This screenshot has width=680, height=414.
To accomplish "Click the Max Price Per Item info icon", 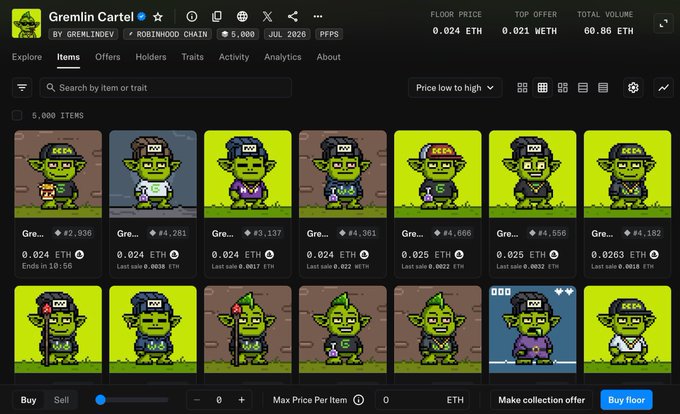I will [x=359, y=400].
